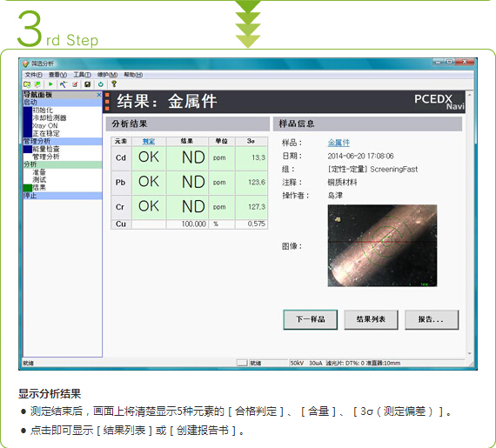Screen dimensions: 496x448
Task: Click the circular power refresh toolbar icon
Action: [x=101, y=84]
